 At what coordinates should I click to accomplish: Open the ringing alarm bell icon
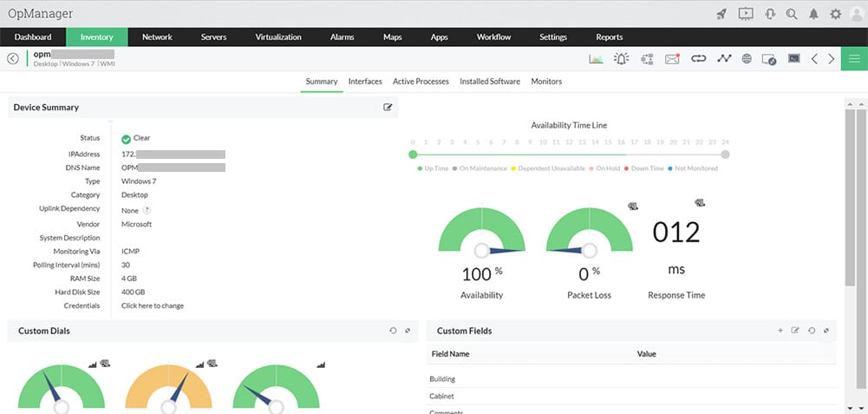(x=622, y=58)
